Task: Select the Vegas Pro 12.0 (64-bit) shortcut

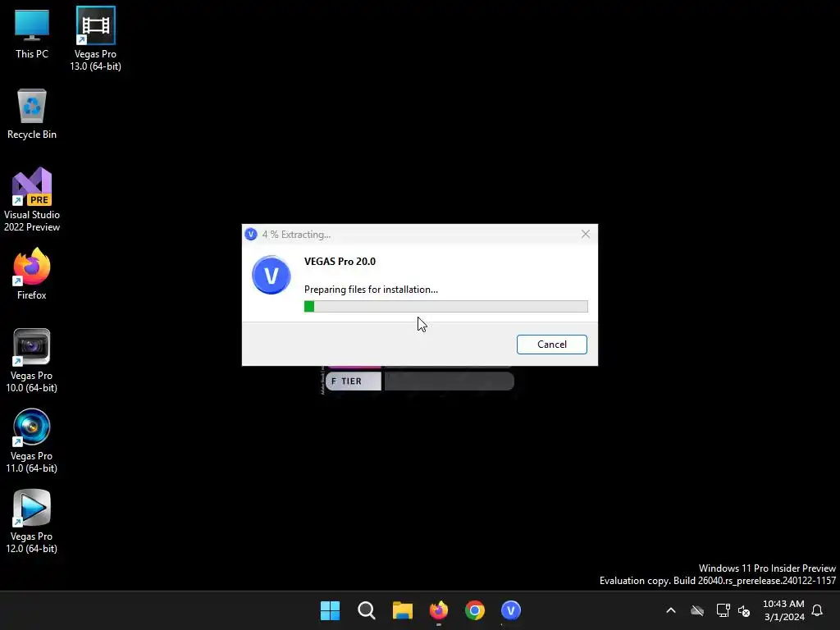Action: [32, 521]
